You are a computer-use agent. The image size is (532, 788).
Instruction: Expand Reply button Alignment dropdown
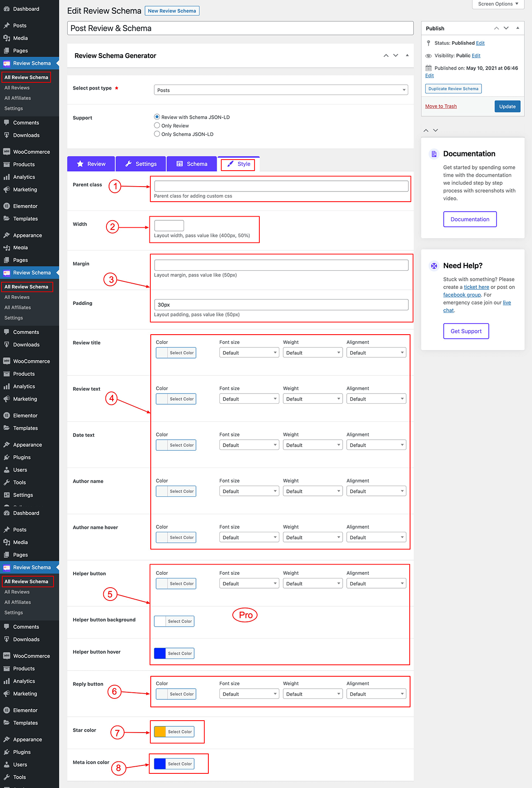[x=376, y=694]
